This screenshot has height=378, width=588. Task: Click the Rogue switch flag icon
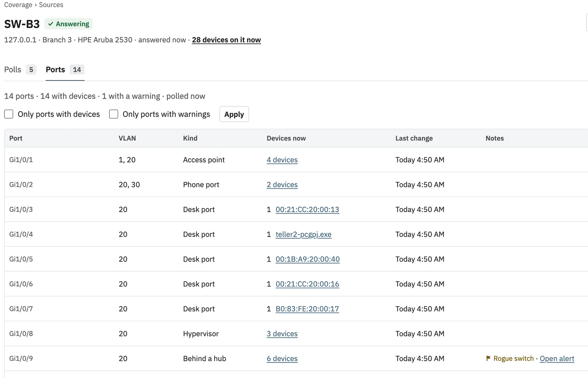[488, 358]
